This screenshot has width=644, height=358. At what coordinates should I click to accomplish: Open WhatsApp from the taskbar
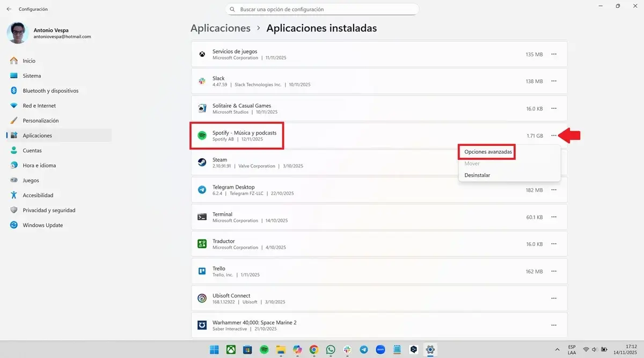[x=330, y=349]
